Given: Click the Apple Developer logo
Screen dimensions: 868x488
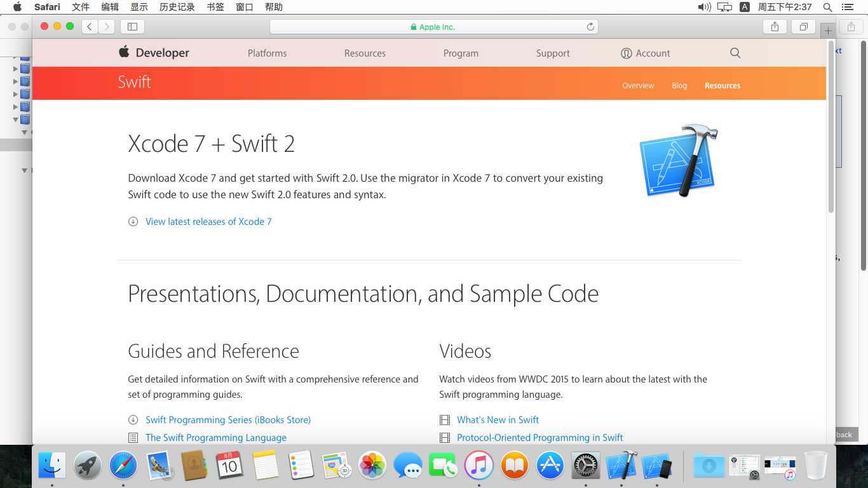Looking at the screenshot, I should (154, 53).
